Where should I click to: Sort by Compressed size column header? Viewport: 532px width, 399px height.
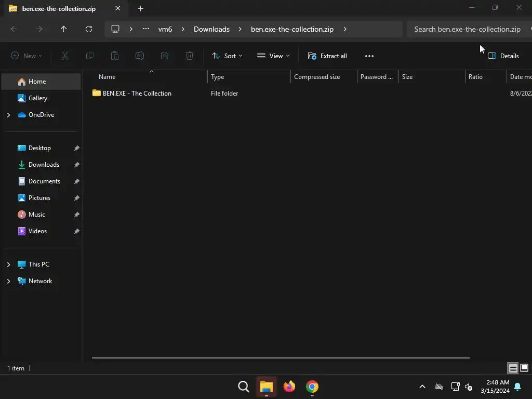[x=317, y=77]
